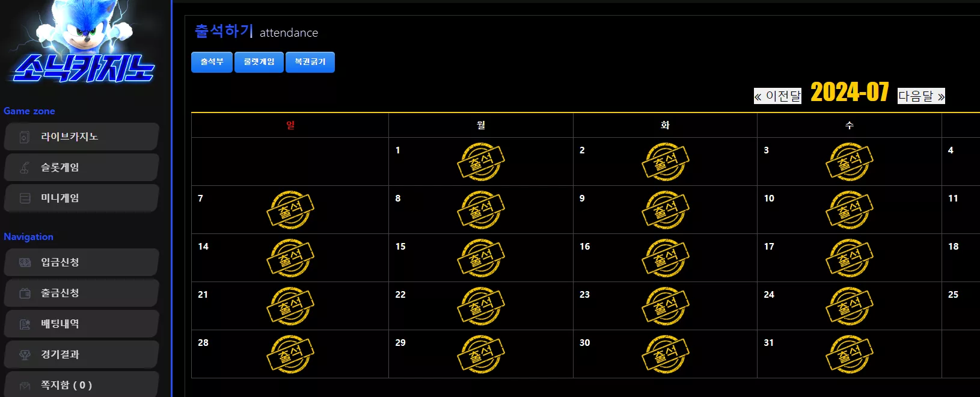Open the 라이브카지노 menu item
The image size is (980, 397).
pos(82,137)
